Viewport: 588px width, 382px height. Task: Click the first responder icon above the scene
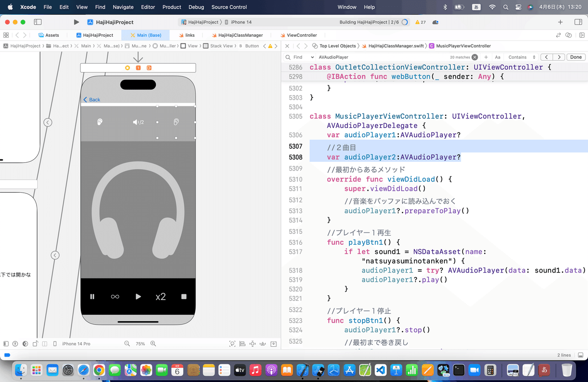click(138, 68)
